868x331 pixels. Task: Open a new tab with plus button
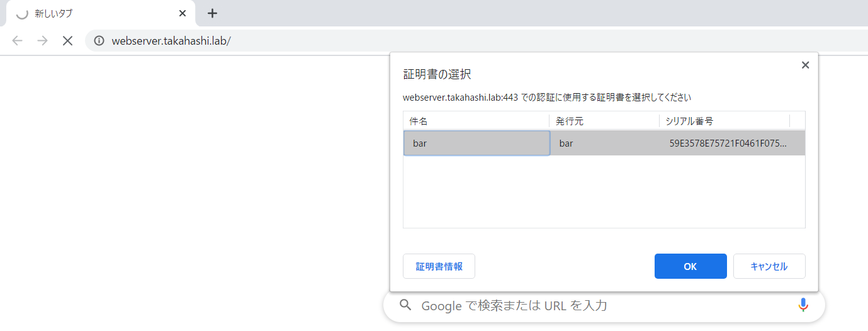212,13
